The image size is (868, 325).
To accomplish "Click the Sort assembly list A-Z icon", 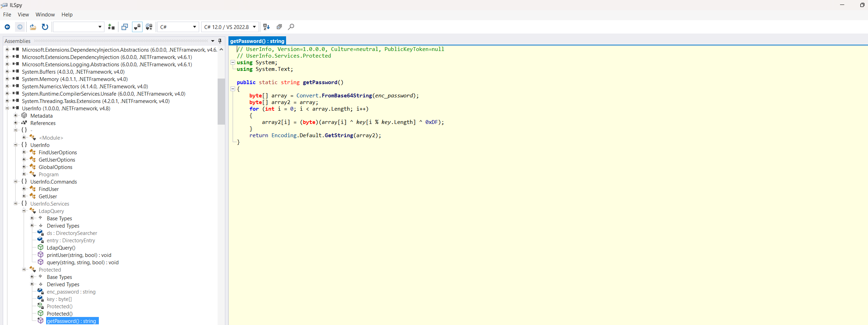I will (x=267, y=27).
